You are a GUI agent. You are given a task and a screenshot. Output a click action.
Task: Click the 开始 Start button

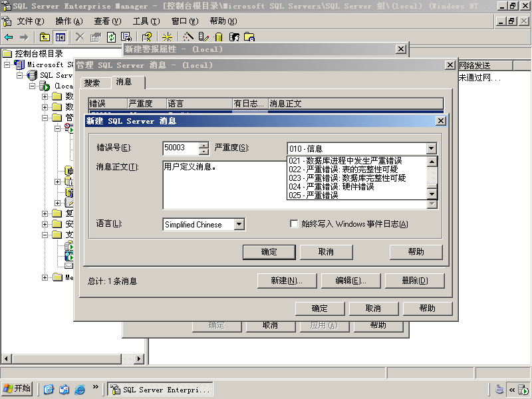coord(17,389)
